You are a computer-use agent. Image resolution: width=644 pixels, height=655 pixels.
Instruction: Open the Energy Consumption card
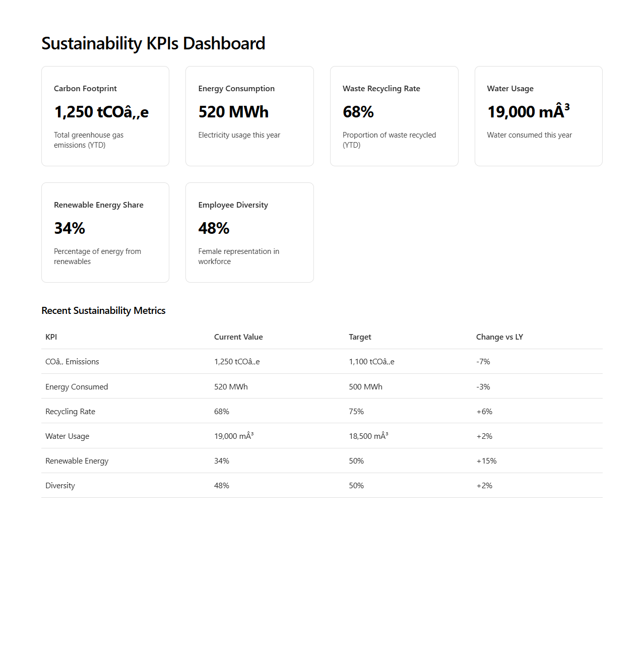(x=249, y=115)
